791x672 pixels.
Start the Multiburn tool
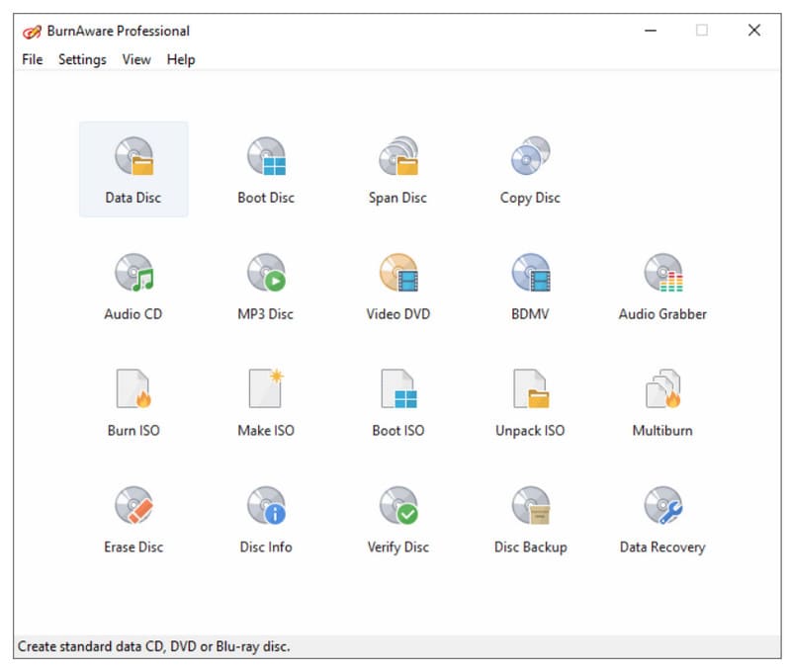tap(662, 390)
